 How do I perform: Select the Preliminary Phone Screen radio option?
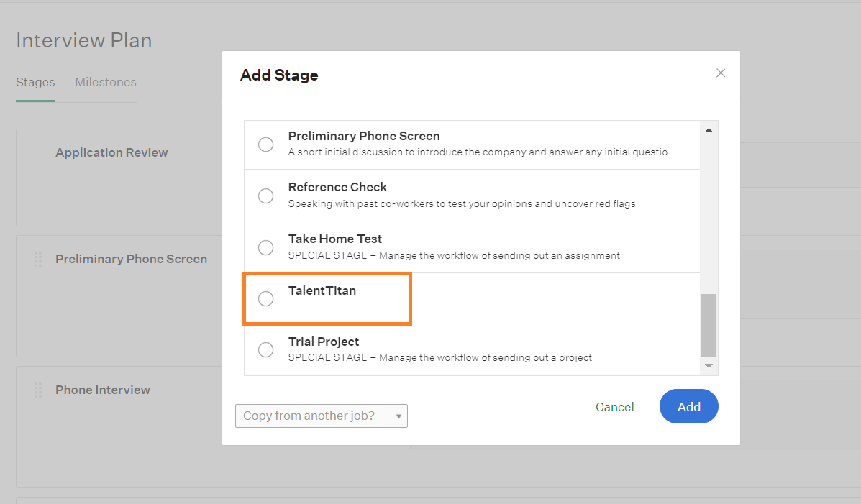pyautogui.click(x=265, y=145)
